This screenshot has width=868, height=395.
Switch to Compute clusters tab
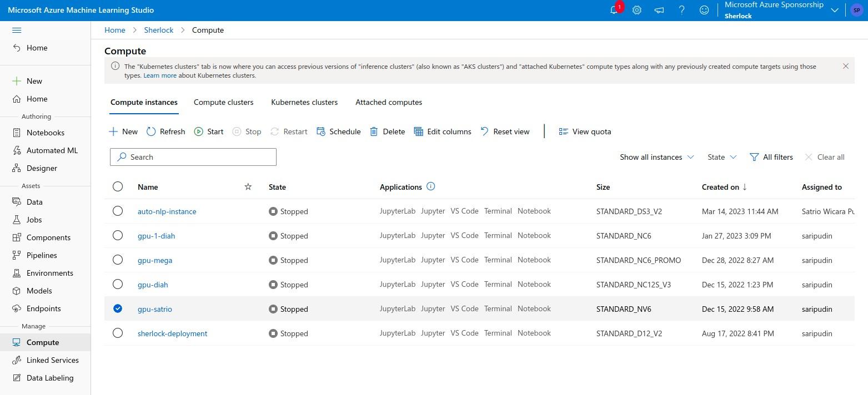223,102
